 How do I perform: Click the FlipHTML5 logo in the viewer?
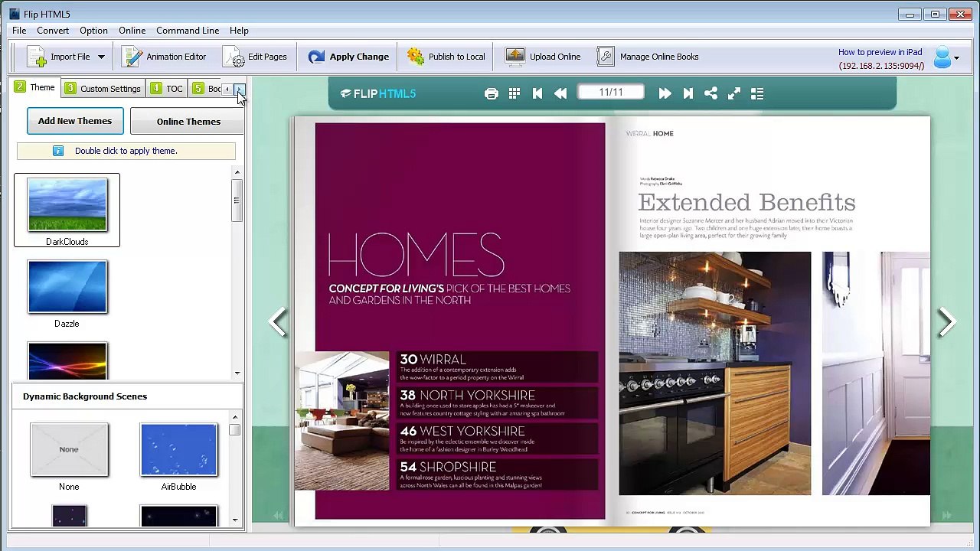[x=378, y=93]
